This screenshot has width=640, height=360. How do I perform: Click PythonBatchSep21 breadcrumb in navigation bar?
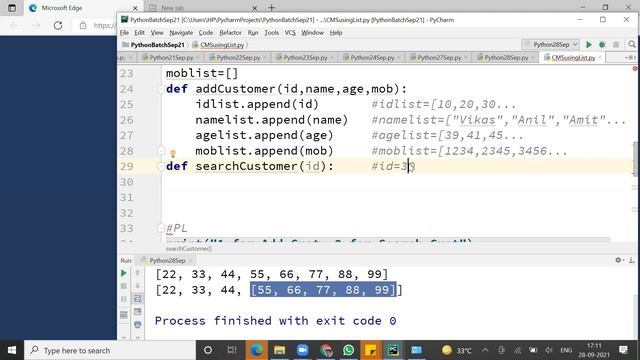click(x=153, y=45)
